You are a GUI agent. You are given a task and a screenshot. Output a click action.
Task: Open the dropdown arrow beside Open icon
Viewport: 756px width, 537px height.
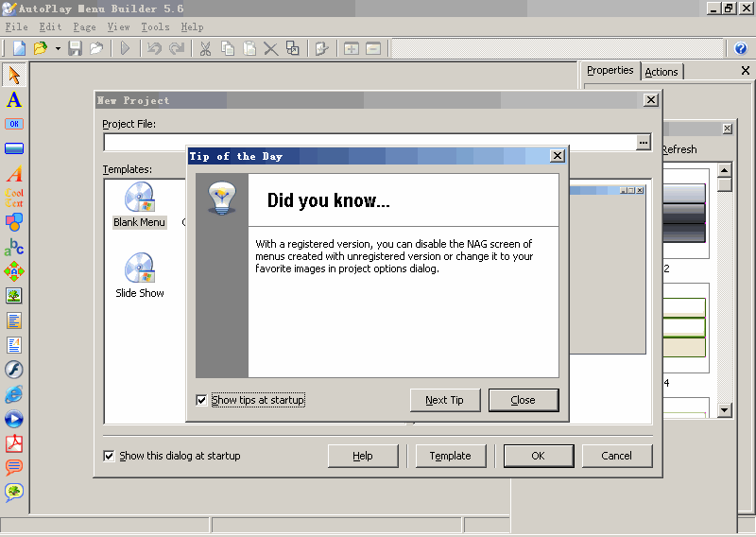58,48
